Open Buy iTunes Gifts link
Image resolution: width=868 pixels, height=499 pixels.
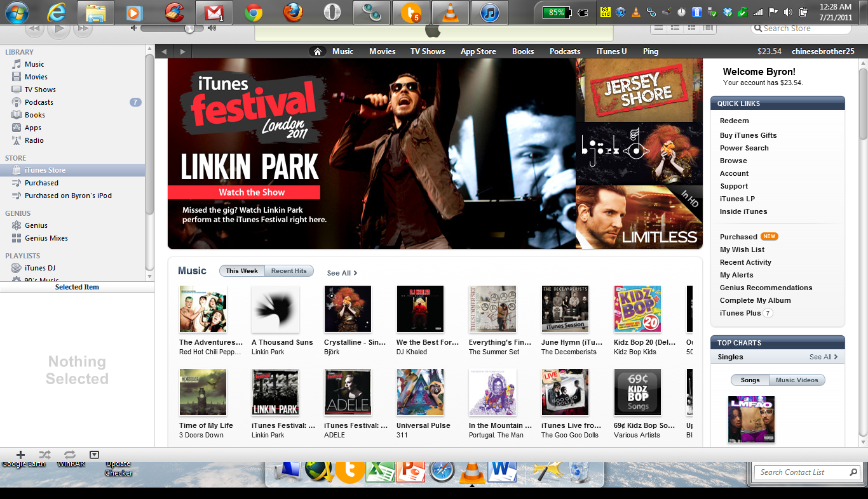[748, 135]
